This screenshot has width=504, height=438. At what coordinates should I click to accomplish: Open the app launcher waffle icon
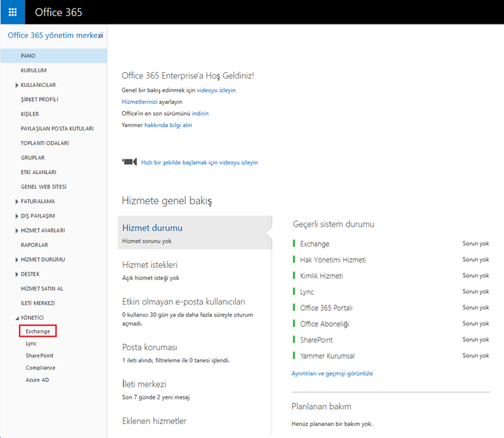13,12
